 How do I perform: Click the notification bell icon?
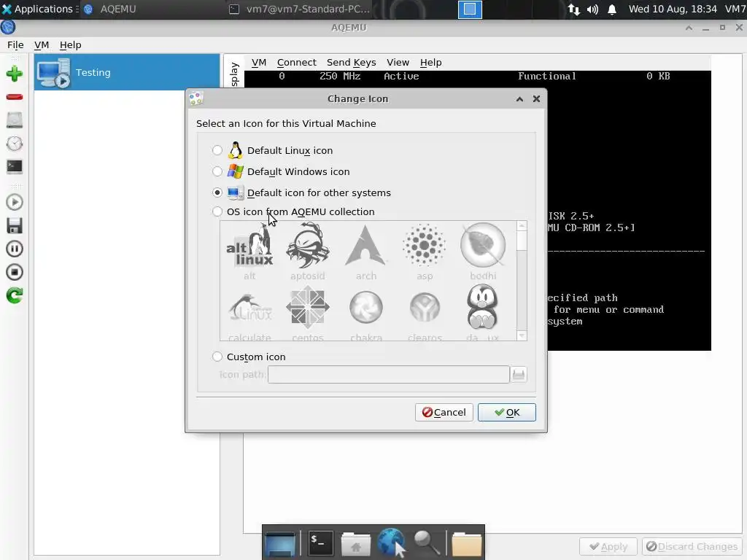(612, 9)
